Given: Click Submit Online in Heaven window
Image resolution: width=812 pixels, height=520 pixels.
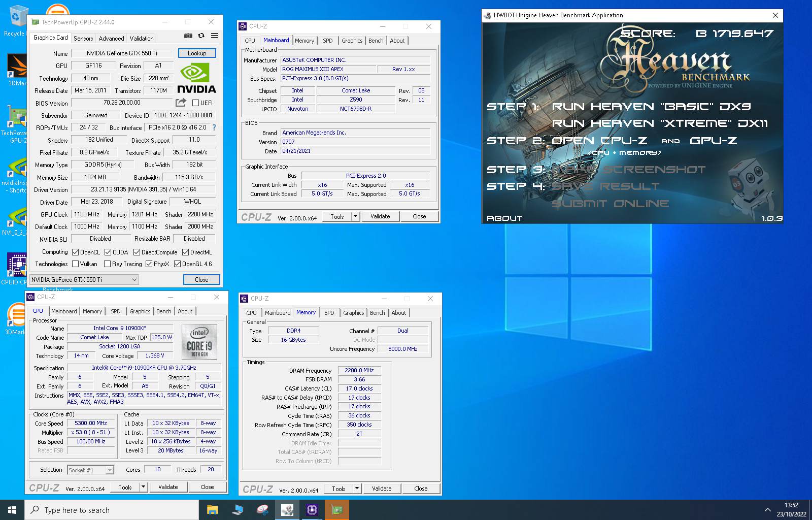Looking at the screenshot, I should (x=611, y=204).
